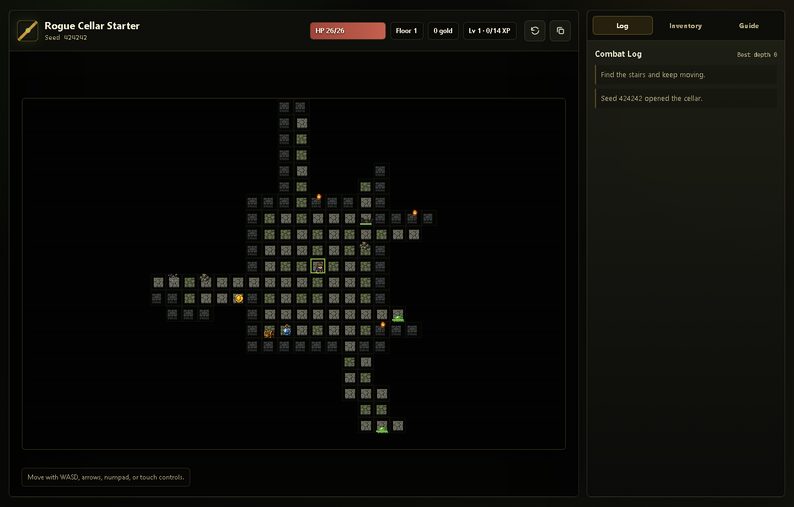Click the 'Seed 424242 opened the cellar' entry

686,99
